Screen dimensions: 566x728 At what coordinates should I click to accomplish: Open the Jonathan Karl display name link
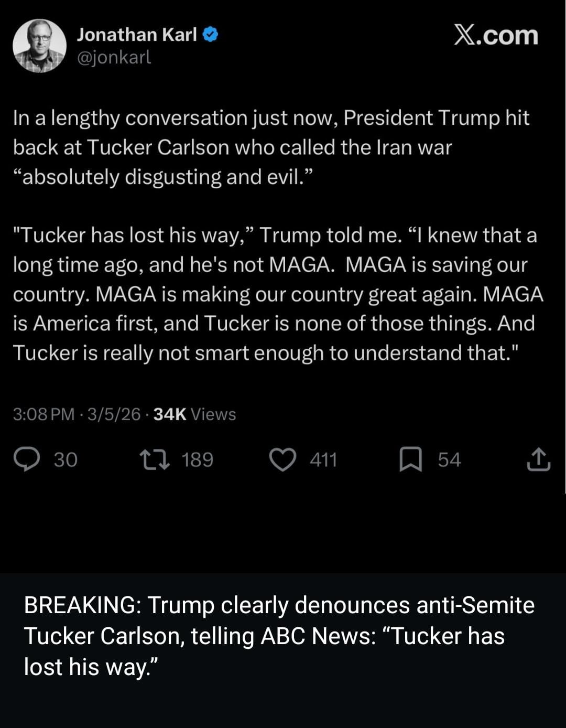137,35
